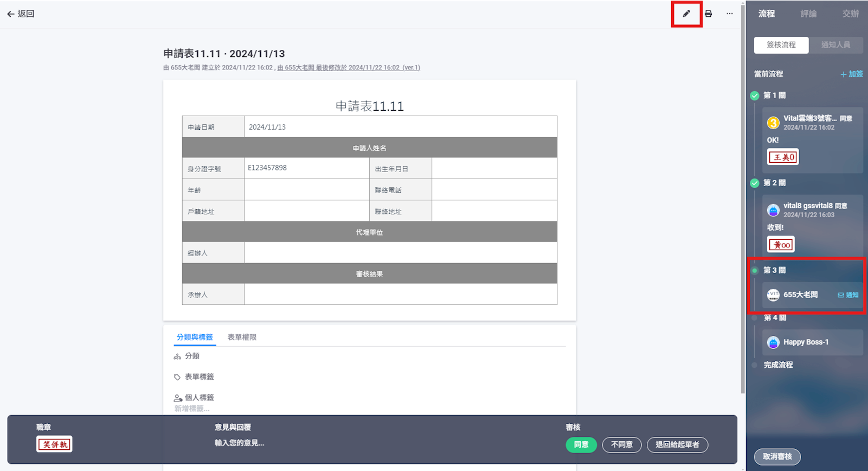Toggle to the 簽核流程 view

[781, 45]
